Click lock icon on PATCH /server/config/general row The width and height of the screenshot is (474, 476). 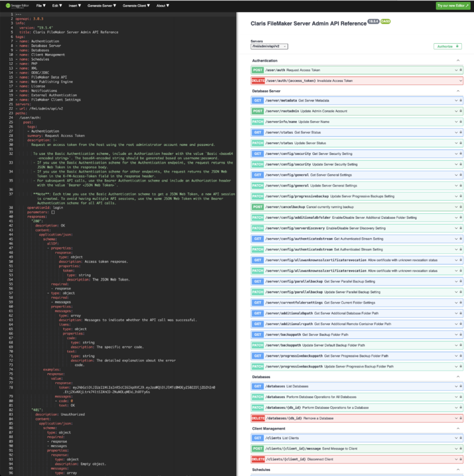461,185
